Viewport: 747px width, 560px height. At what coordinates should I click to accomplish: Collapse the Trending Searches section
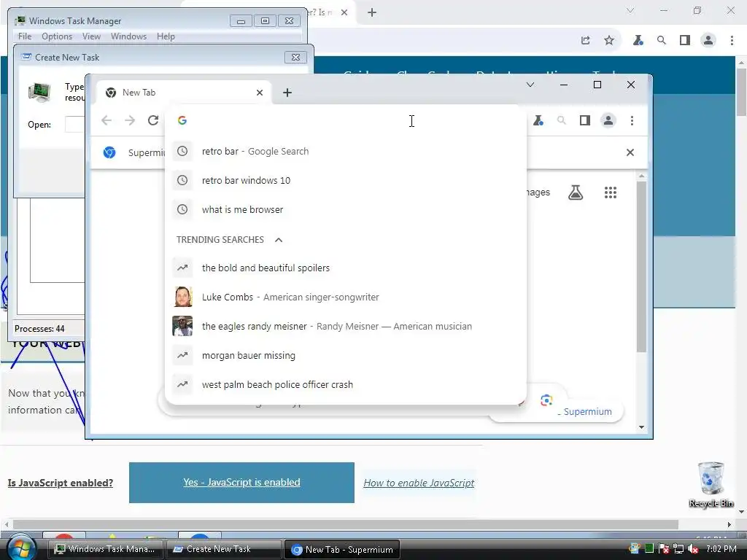coord(279,239)
